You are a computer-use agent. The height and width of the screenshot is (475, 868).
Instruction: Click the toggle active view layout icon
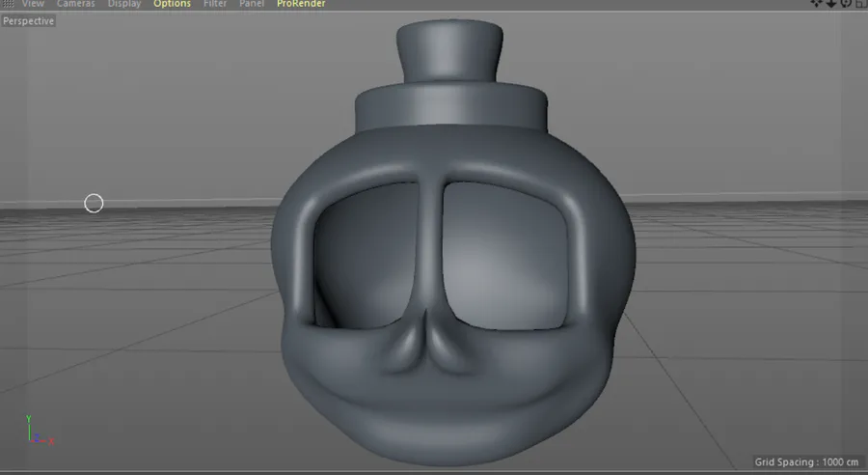(x=861, y=3)
